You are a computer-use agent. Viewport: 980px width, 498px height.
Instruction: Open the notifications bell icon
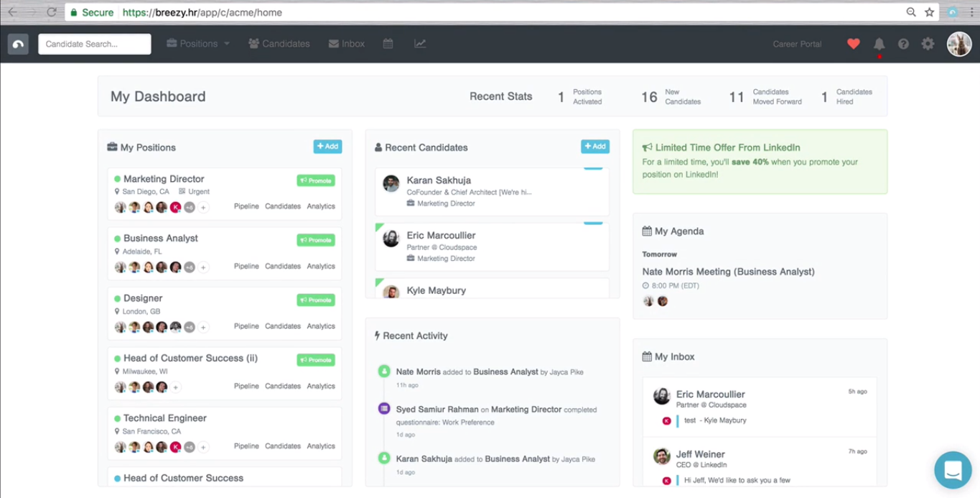click(879, 44)
